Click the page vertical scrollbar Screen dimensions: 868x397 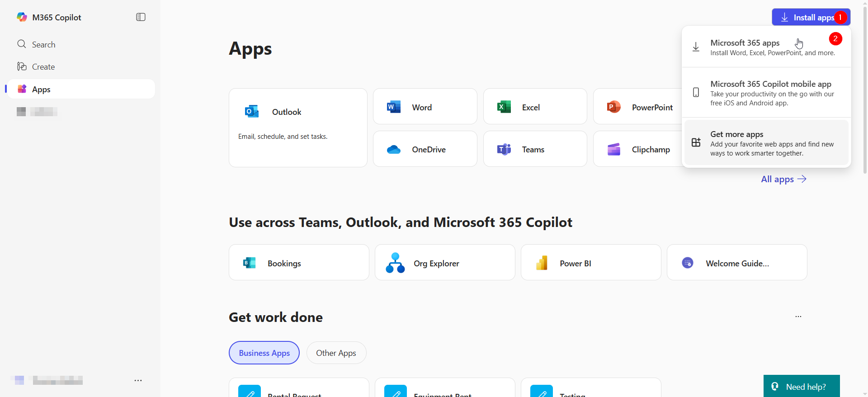865,90
